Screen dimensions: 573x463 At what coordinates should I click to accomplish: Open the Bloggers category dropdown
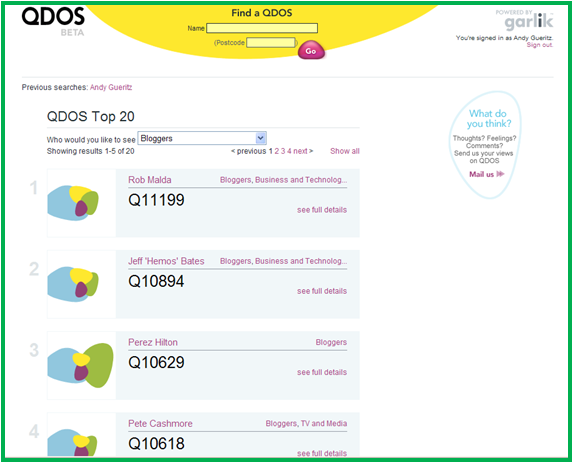pos(202,138)
